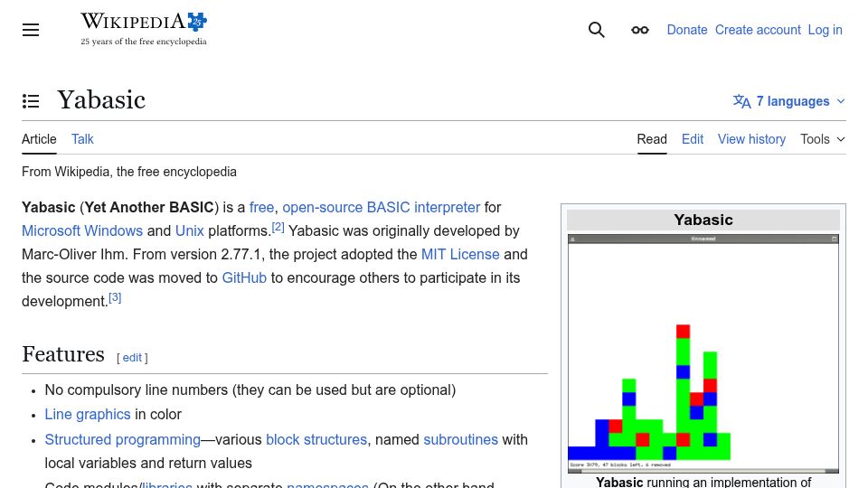Click the Wikipedia logo
The height and width of the screenshot is (488, 868).
[144, 29]
